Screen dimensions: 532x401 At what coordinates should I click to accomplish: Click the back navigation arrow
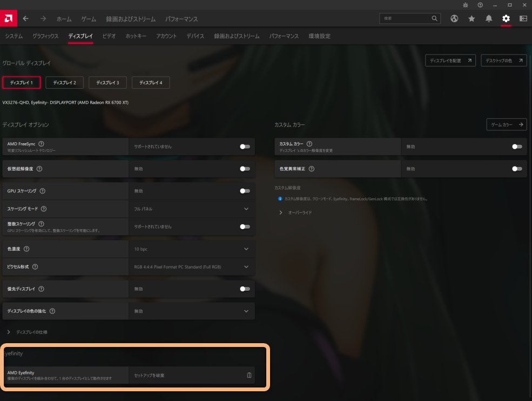coord(25,18)
